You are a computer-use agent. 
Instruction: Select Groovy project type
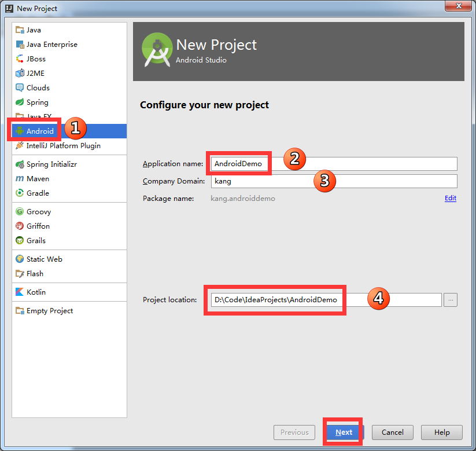click(x=69, y=211)
